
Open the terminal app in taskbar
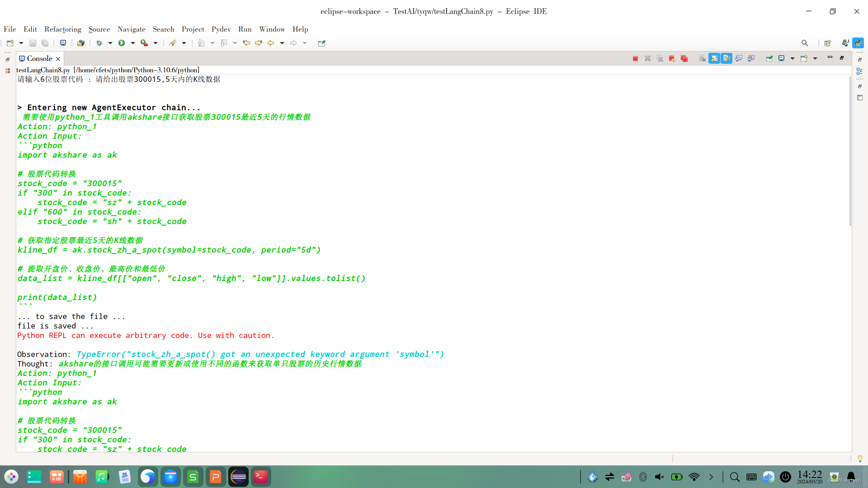point(261,477)
